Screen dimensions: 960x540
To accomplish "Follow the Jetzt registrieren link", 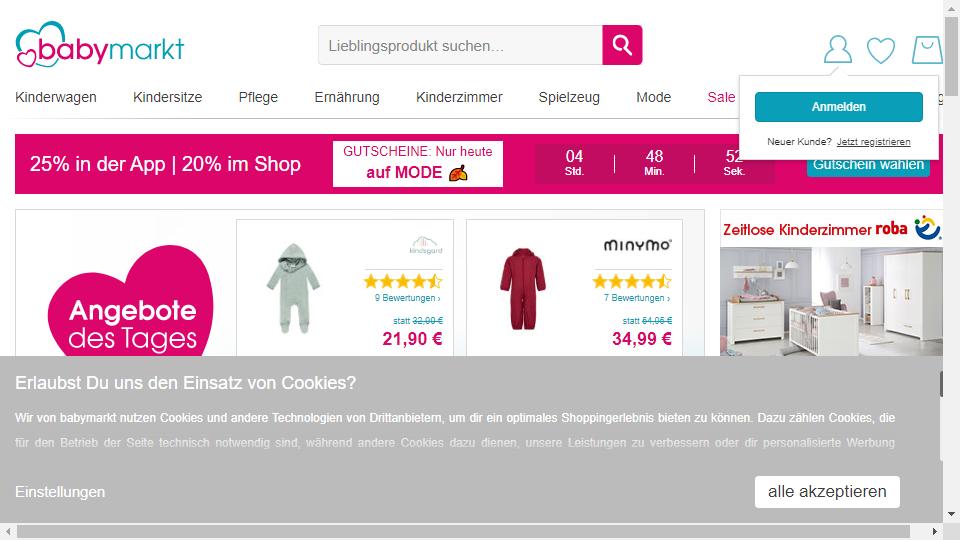I will (x=873, y=142).
